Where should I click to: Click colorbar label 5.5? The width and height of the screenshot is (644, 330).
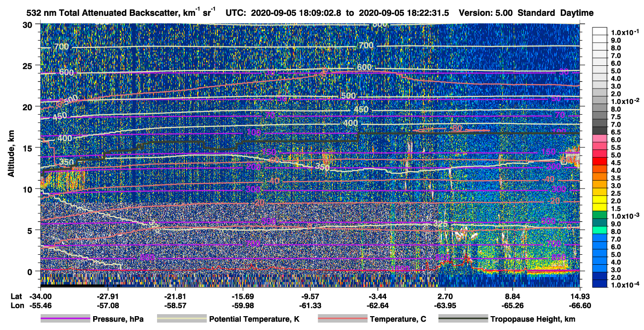[616, 147]
